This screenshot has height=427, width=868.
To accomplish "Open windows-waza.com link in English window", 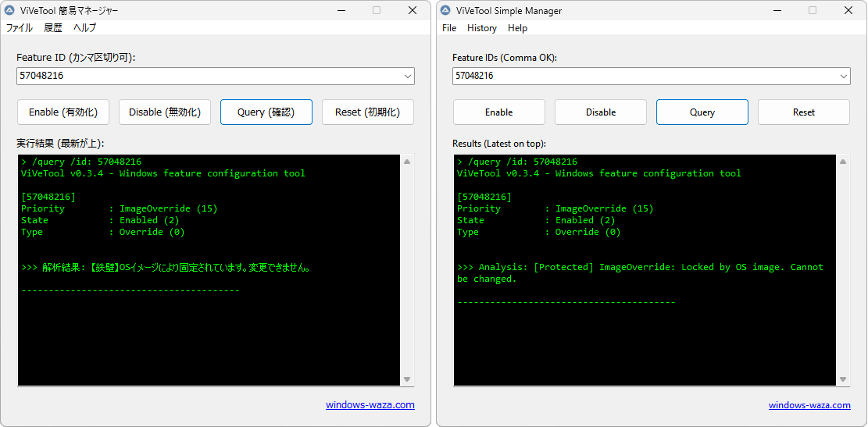I will point(809,405).
